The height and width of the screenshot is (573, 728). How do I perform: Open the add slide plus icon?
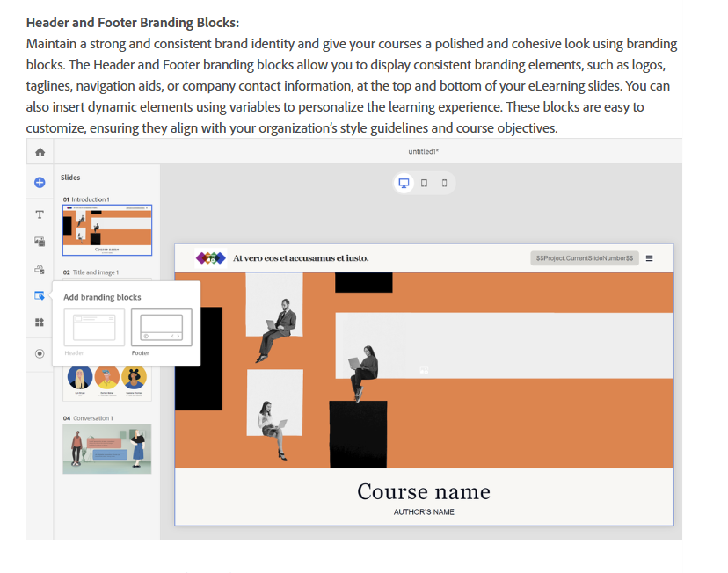[x=39, y=183]
